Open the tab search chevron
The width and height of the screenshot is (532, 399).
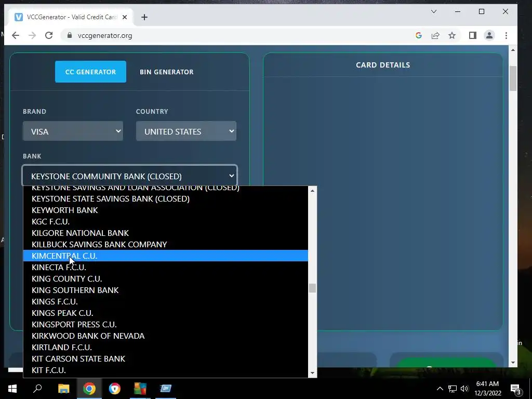(x=434, y=11)
